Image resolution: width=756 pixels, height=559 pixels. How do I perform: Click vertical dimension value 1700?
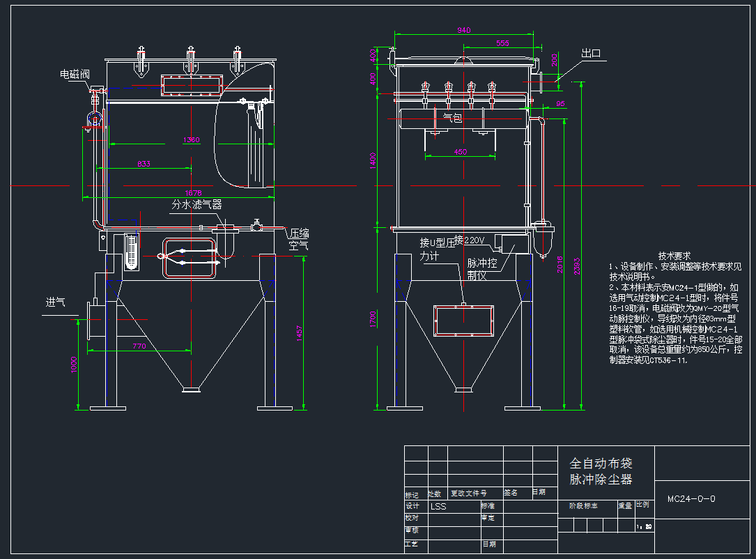373,319
